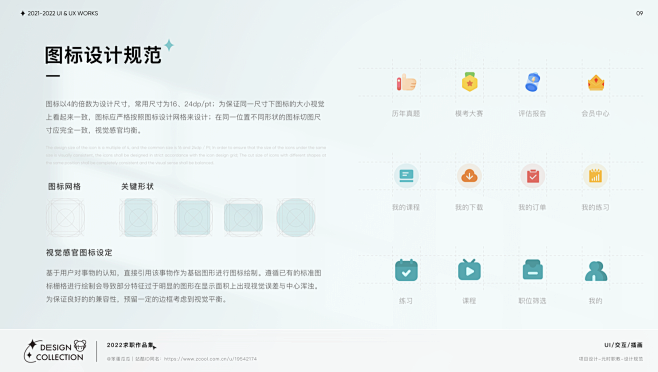Click the 课程 label under TV icon
The width and height of the screenshot is (658, 372).
coord(469,301)
